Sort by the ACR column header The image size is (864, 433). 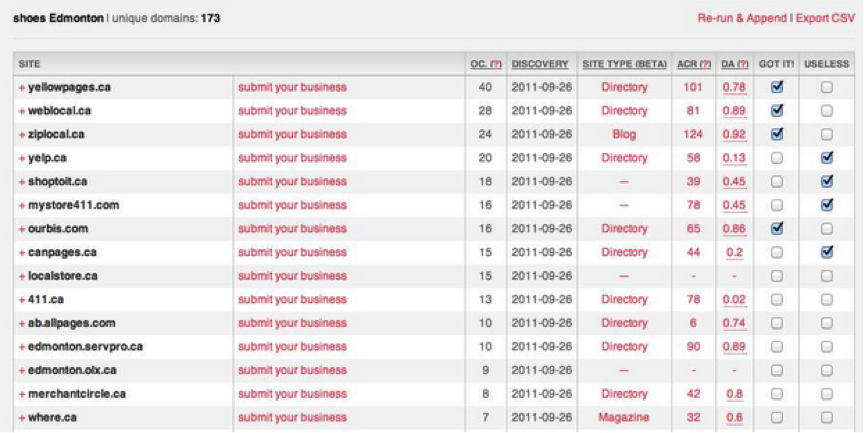click(x=694, y=64)
